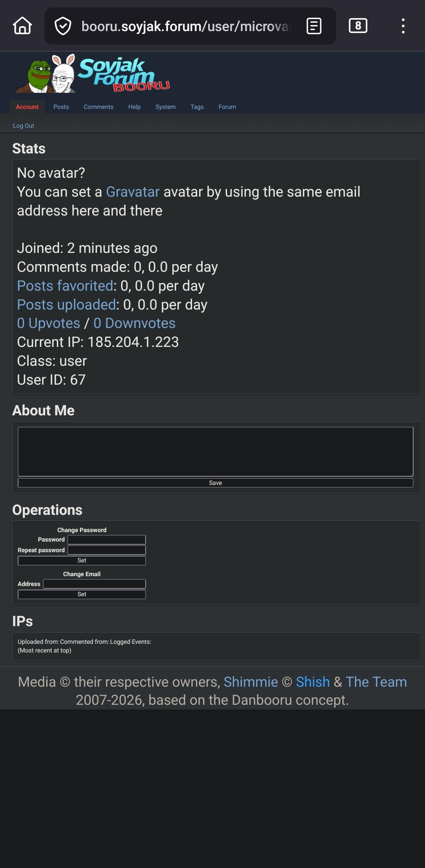This screenshot has height=868, width=425.
Task: Go to the Tags section
Action: [x=197, y=107]
